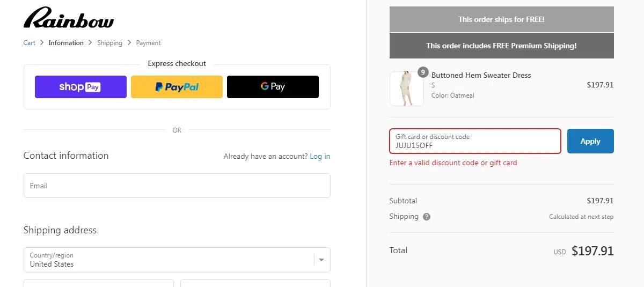Choose PayPal express checkout

pyautogui.click(x=177, y=87)
